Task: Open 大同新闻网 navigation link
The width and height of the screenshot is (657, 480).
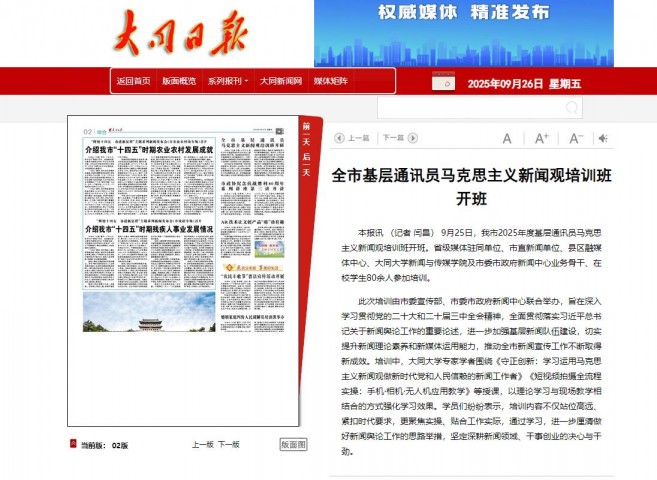Action: pos(280,81)
